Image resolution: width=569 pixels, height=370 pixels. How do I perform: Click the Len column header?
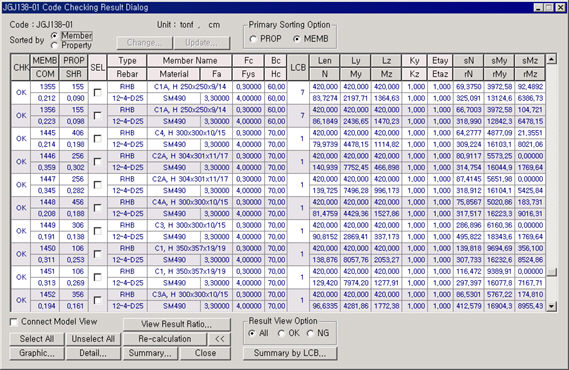pos(325,61)
